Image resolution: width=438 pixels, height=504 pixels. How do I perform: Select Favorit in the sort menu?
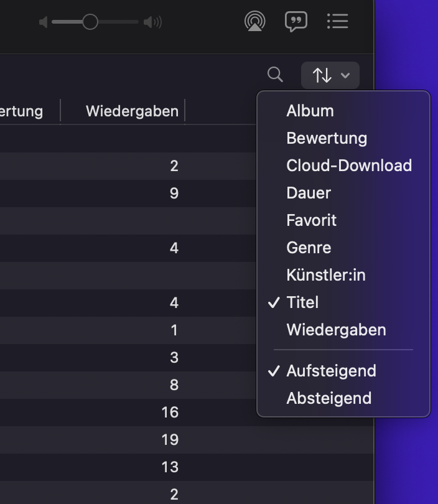311,220
